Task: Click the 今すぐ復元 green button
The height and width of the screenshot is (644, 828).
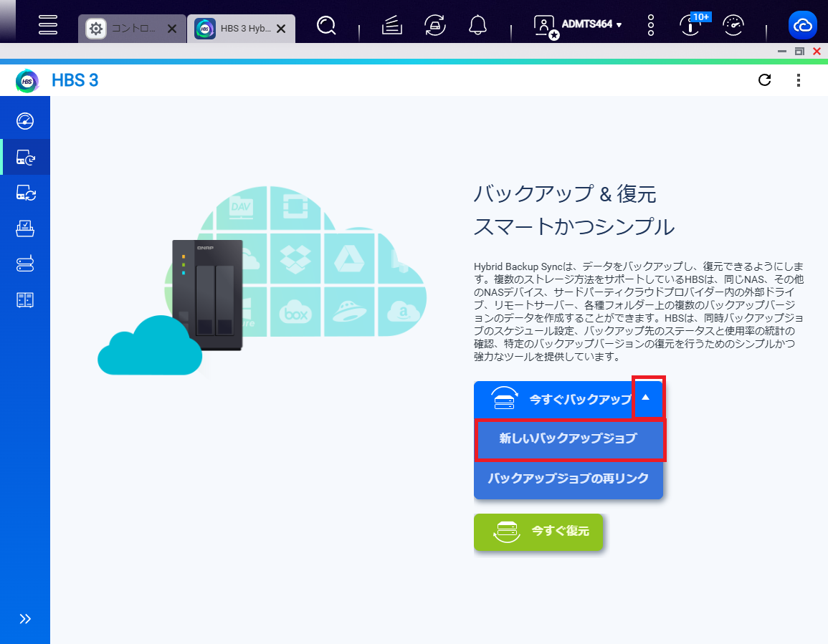Action: (538, 532)
